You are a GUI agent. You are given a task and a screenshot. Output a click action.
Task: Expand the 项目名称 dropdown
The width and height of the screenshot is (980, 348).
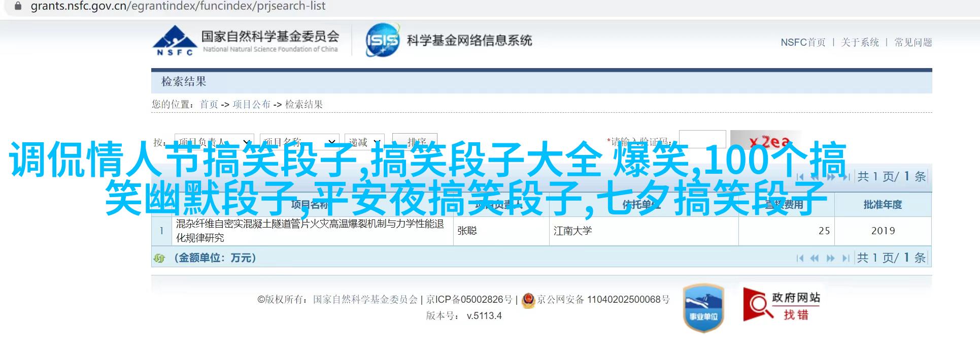tap(299, 142)
